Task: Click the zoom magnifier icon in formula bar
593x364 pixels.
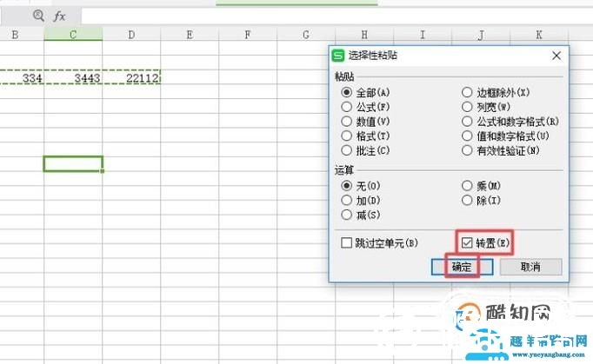Action: point(38,16)
